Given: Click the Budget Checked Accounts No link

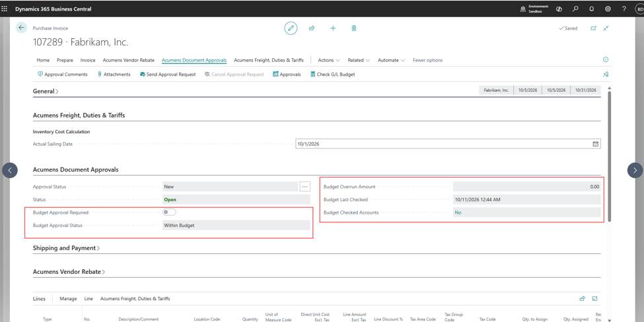Looking at the screenshot, I should click(458, 212).
